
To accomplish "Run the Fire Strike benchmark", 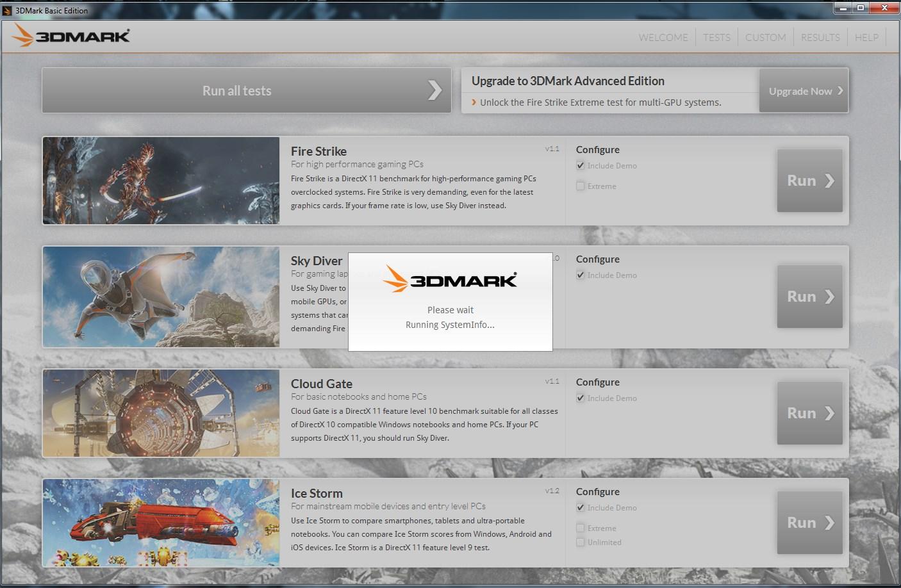I will click(x=810, y=181).
